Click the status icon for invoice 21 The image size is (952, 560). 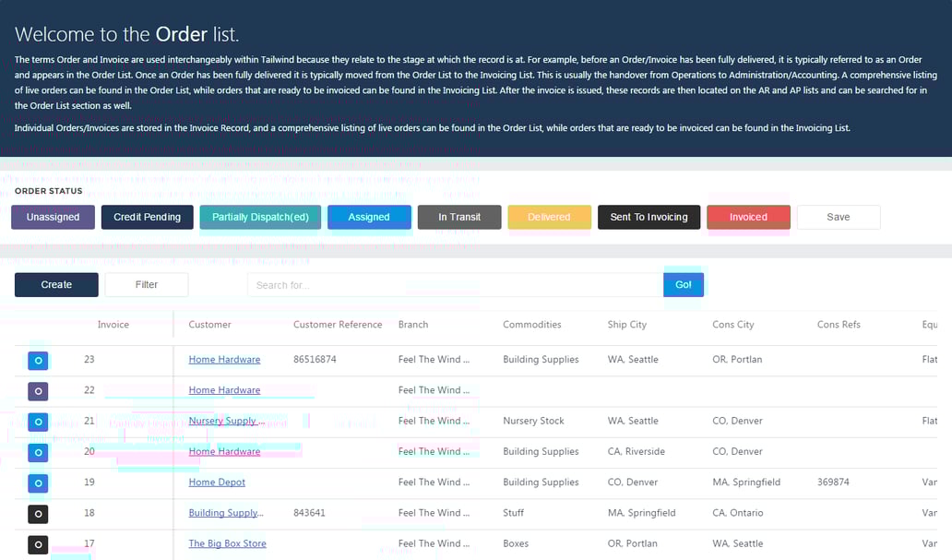(x=38, y=422)
